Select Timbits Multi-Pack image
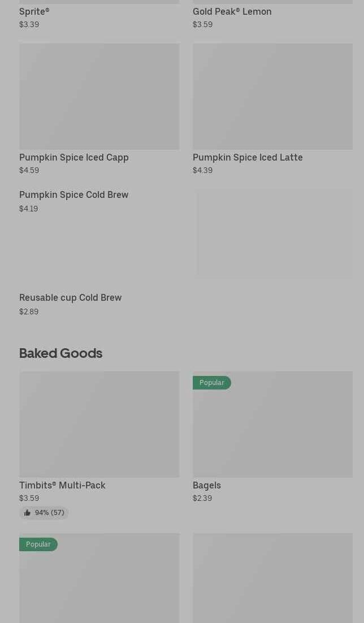Viewport: 364px width, 623px height. coord(99,424)
